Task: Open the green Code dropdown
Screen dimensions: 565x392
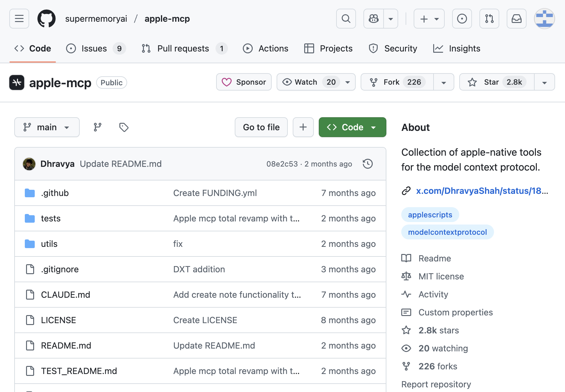Action: click(352, 127)
